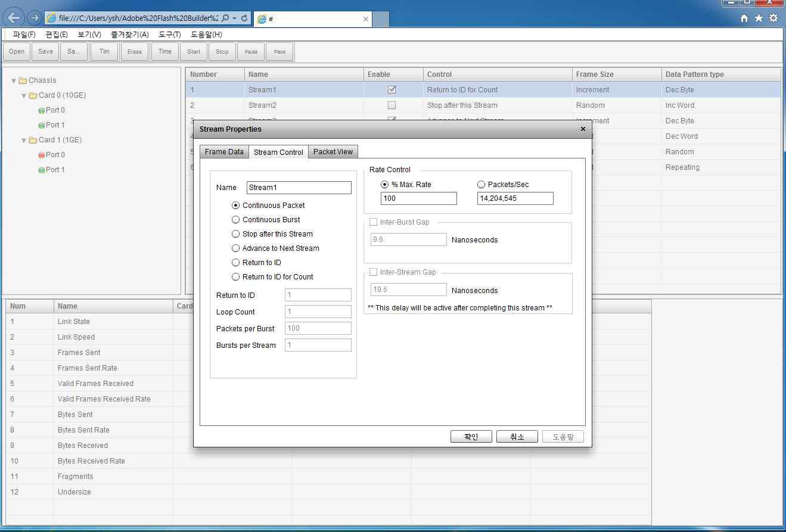The width and height of the screenshot is (786, 532).
Task: Select Port 1 under Card 1 (1GE)
Action: [55, 170]
